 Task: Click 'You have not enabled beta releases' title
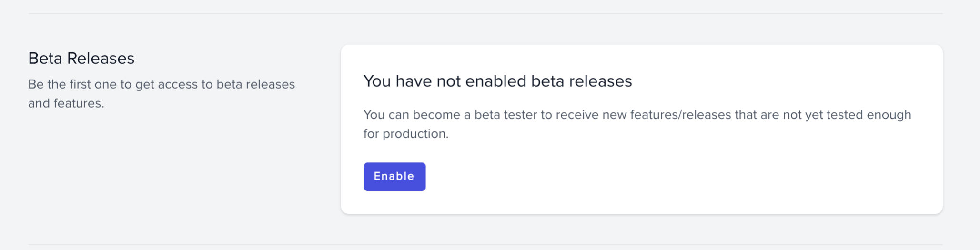tap(498, 81)
